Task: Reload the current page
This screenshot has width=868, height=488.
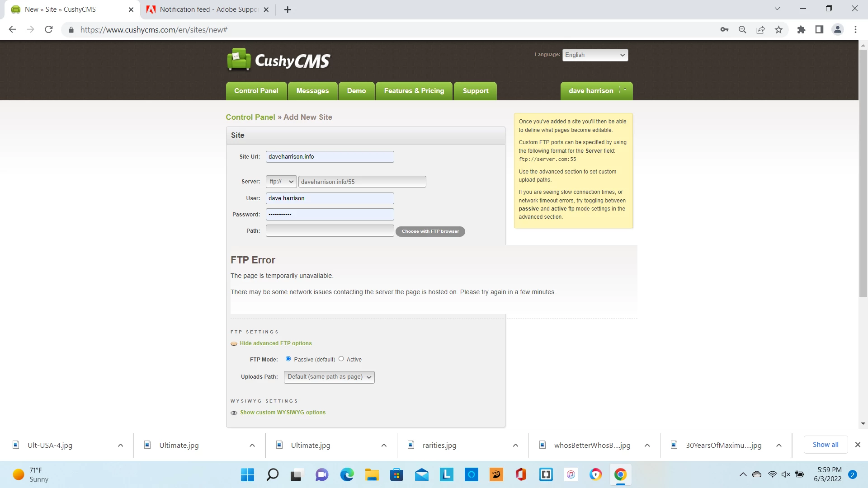Action: 49,30
